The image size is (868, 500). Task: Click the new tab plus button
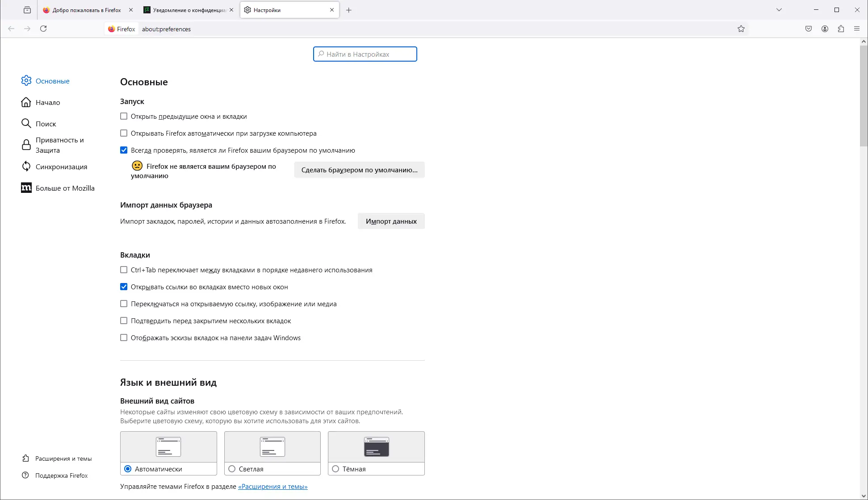(349, 10)
